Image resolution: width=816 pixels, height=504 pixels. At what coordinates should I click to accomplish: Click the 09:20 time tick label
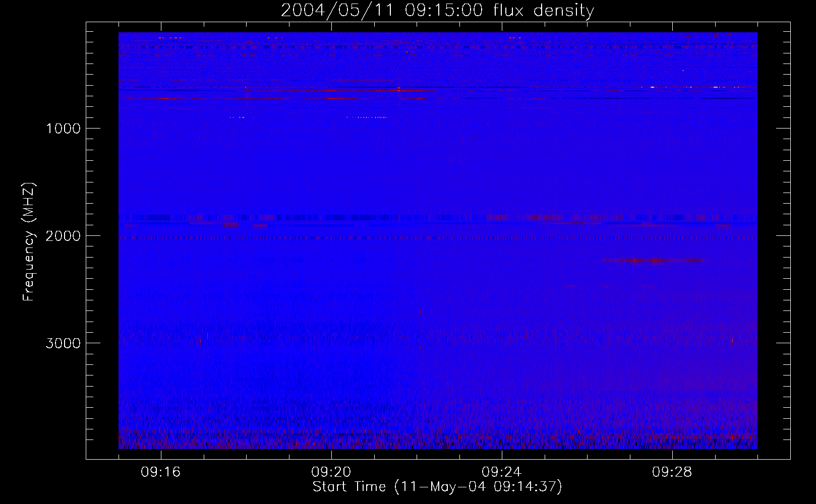point(331,472)
